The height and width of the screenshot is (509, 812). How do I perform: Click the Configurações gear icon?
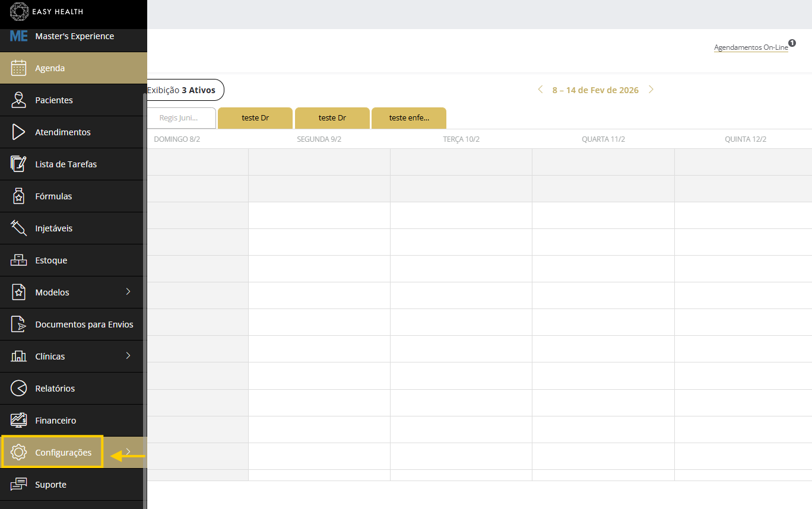point(18,453)
